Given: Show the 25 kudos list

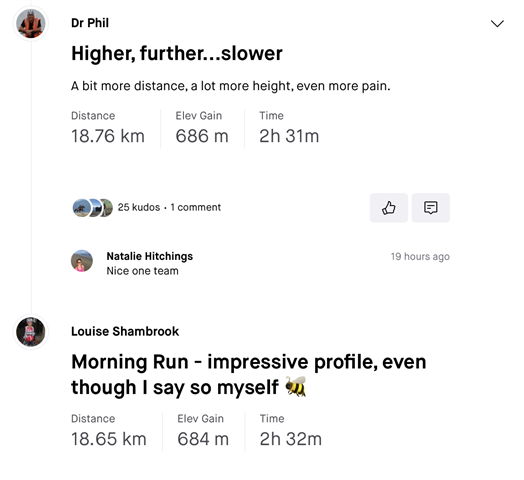Looking at the screenshot, I should pos(139,207).
